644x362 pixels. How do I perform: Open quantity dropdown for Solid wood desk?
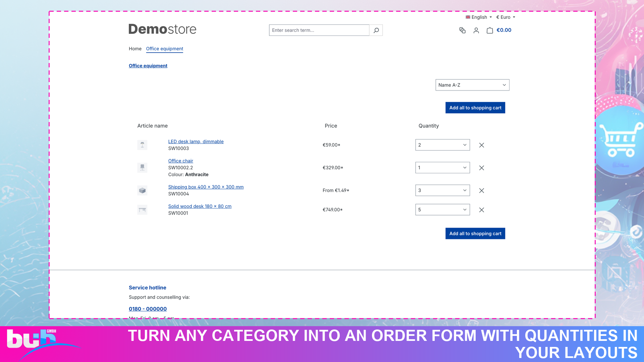click(442, 209)
